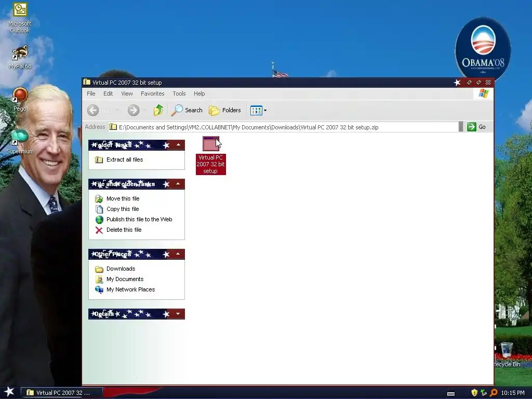
Task: Open the Favorites menu
Action: (152, 94)
